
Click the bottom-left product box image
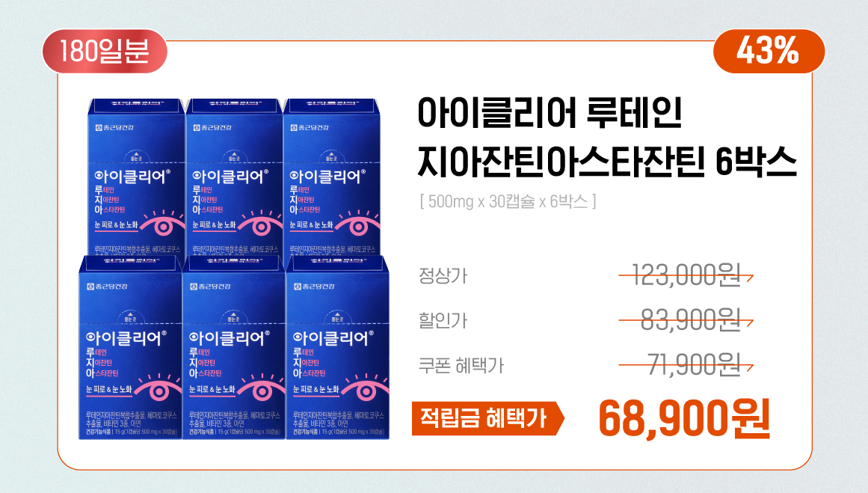[130, 347]
